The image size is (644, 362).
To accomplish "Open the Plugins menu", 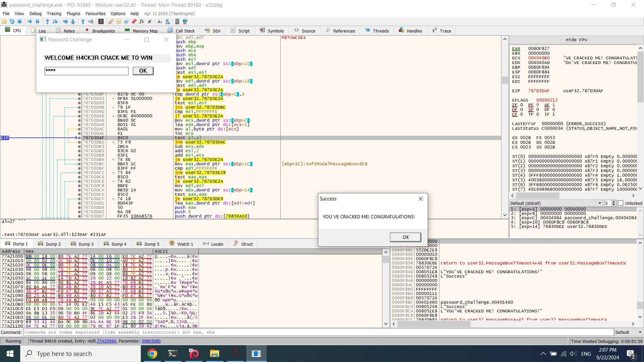I will point(73,13).
